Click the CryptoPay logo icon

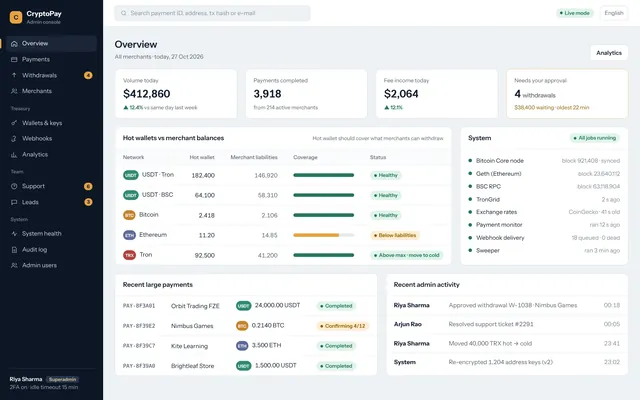click(x=16, y=17)
